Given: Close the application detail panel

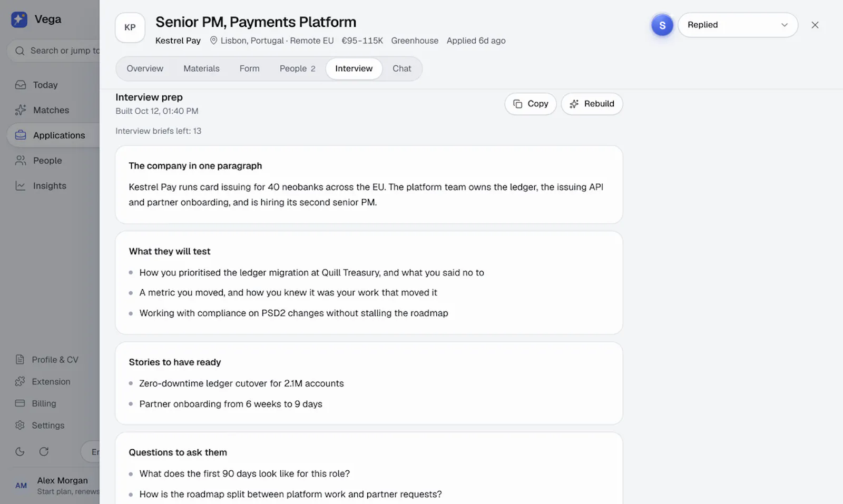Looking at the screenshot, I should click(x=815, y=25).
